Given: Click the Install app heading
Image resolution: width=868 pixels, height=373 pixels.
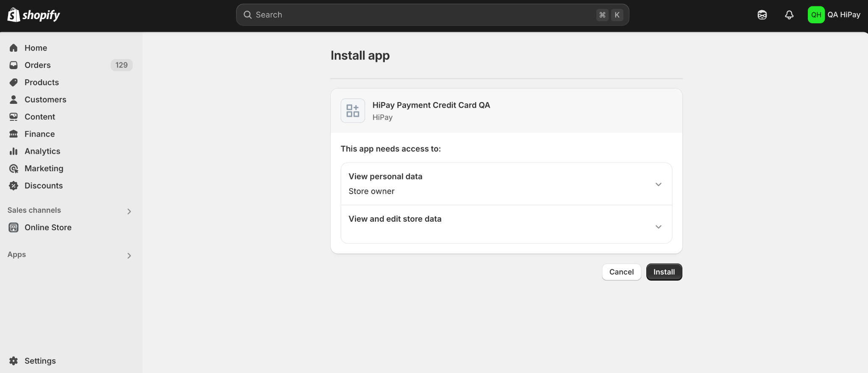Looking at the screenshot, I should pos(360,56).
